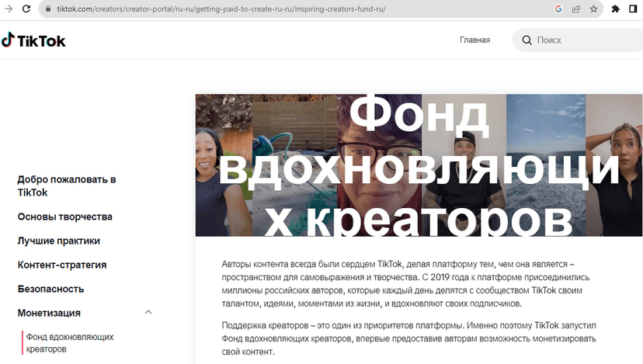Click paragraph starting Авторы контента всегда
This screenshot has height=364, width=643.
pos(405,284)
